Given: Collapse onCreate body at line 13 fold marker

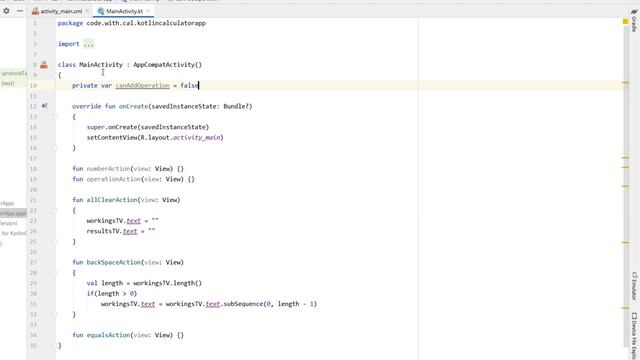Looking at the screenshot, I should click(55, 117).
